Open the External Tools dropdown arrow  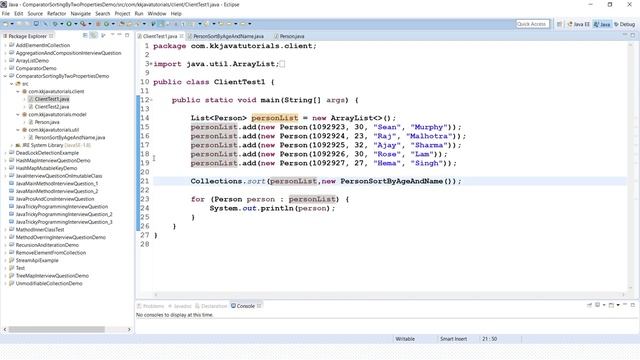90,24
